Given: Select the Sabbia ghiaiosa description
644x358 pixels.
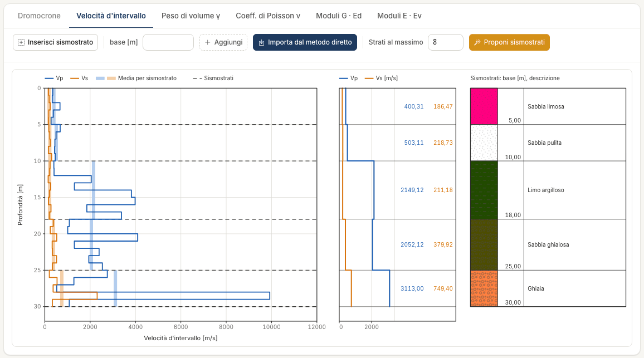Looking at the screenshot, I should click(548, 244).
